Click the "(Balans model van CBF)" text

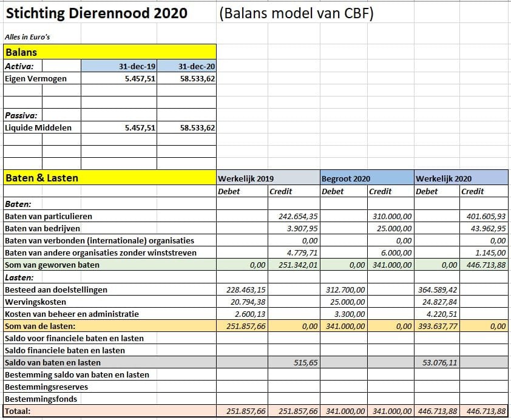pyautogui.click(x=296, y=13)
